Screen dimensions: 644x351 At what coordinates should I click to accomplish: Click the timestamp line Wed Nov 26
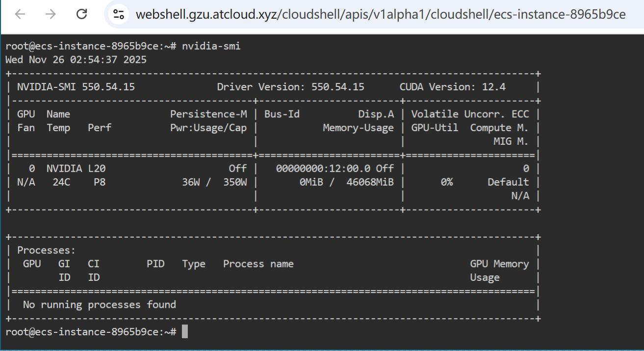tap(76, 60)
